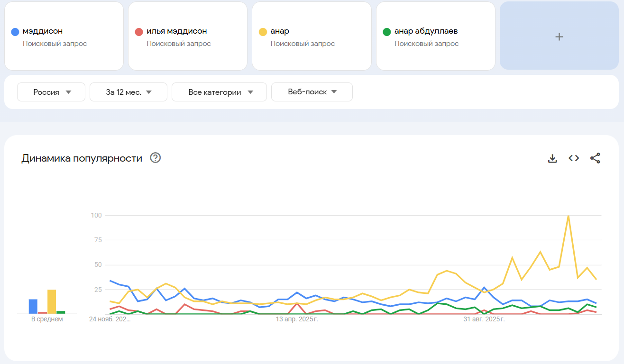Image resolution: width=624 pixels, height=364 pixels.
Task: Click the yellow peak at 100 on chart
Action: 568,216
